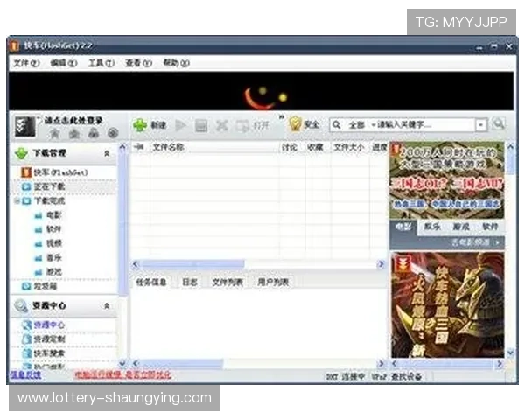Select the 娱乐 tab in ad panel
This screenshot has height=420, width=525.
click(x=432, y=227)
